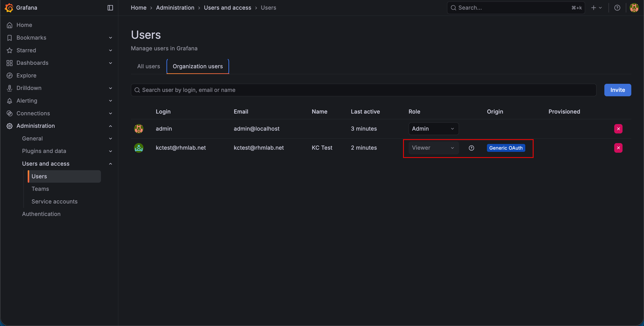This screenshot has width=644, height=326.
Task: Click the Explore compass icon in the sidebar
Action: coord(9,76)
